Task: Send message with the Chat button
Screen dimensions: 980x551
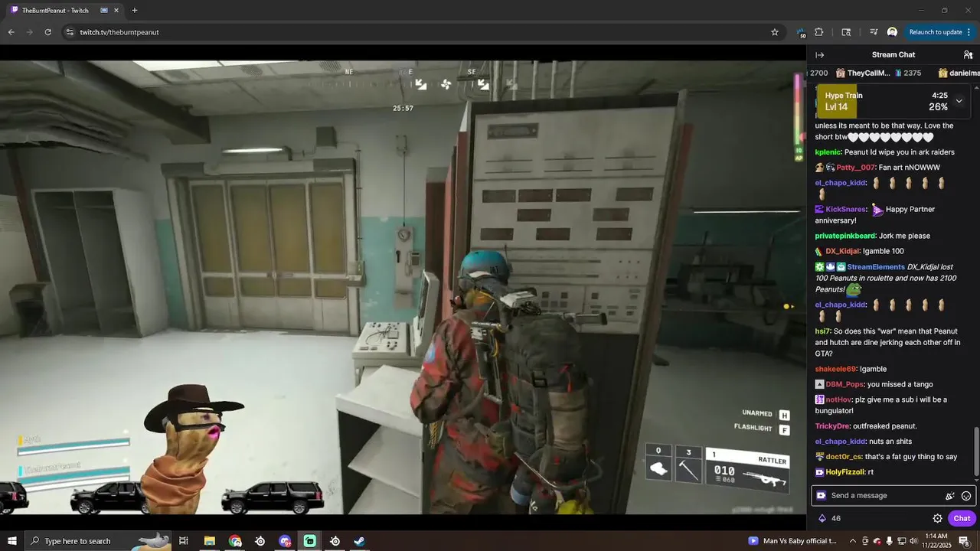Action: tap(962, 518)
